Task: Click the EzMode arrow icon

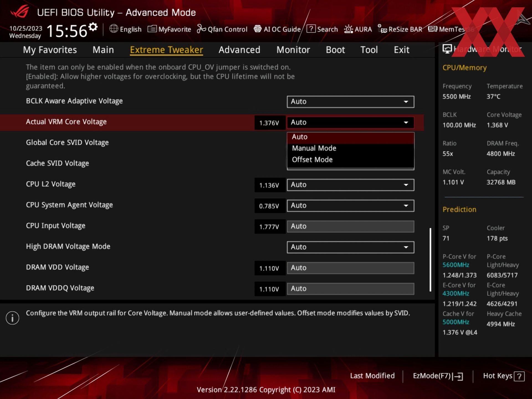Action: pyautogui.click(x=458, y=376)
